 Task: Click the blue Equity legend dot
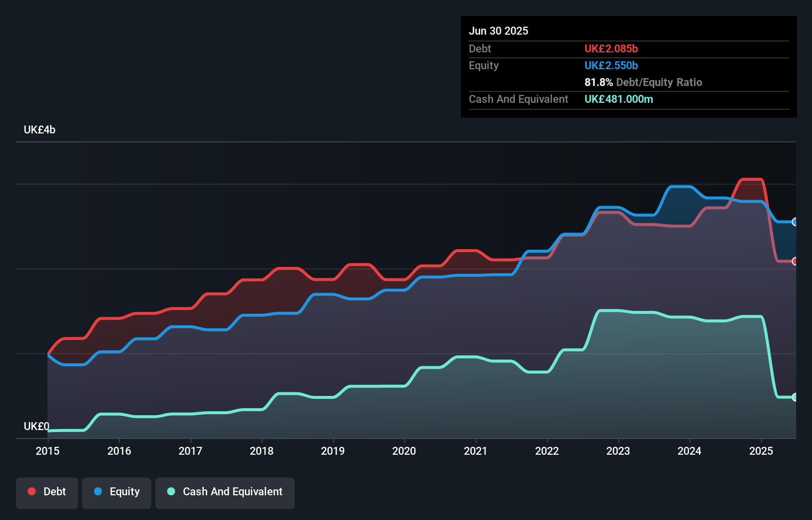(98, 491)
